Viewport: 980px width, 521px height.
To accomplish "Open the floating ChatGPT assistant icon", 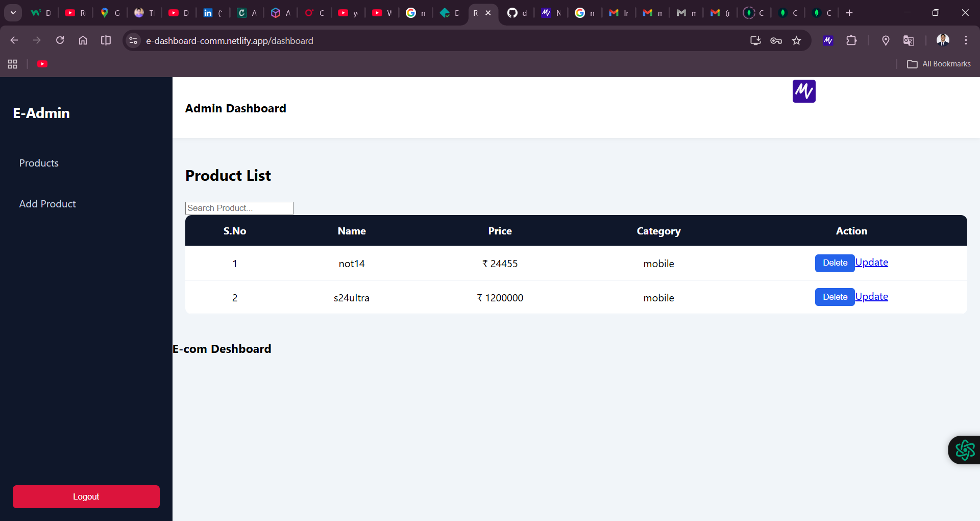I will (x=964, y=450).
